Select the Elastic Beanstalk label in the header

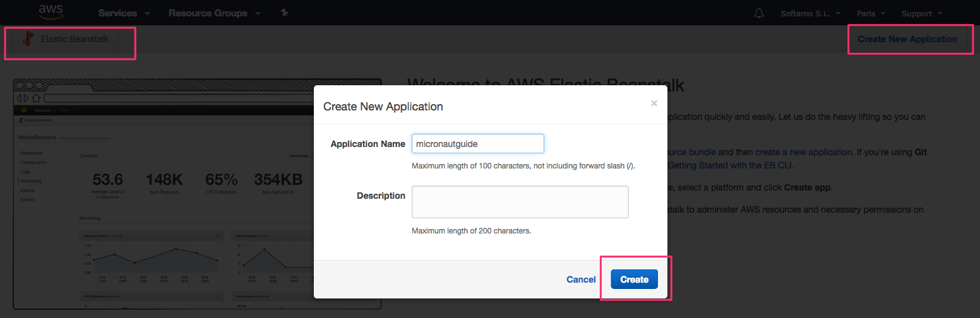point(75,39)
